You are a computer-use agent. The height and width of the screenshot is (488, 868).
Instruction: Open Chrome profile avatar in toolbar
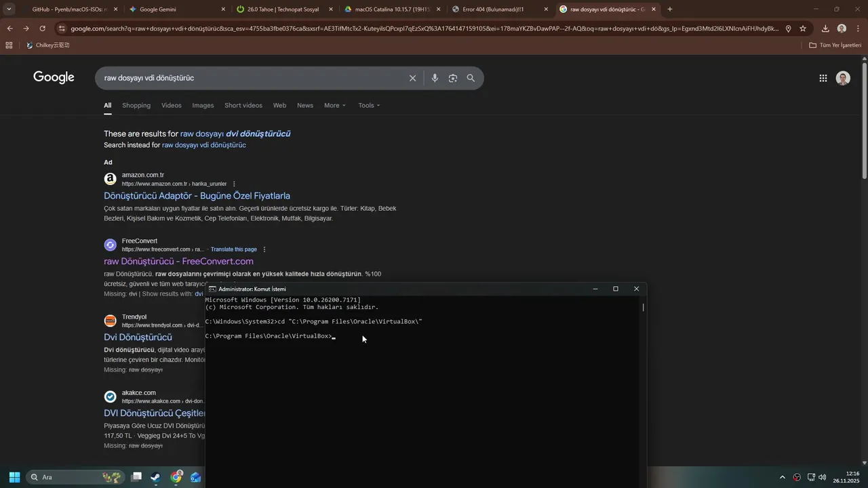coord(842,28)
